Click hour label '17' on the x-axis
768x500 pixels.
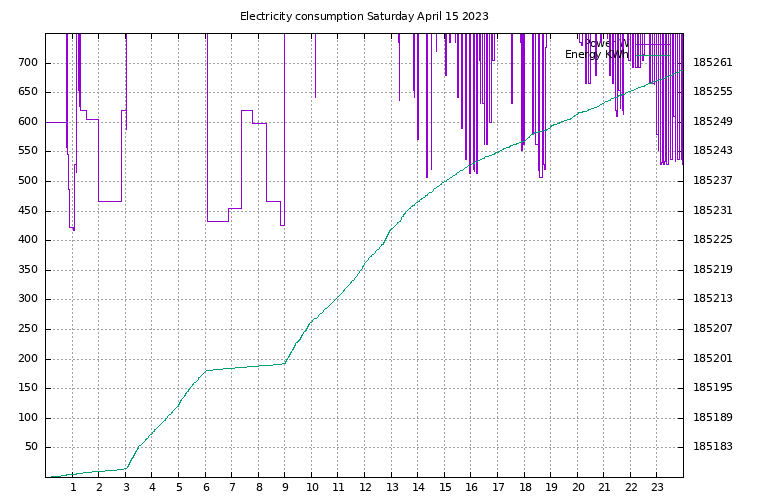498,487
